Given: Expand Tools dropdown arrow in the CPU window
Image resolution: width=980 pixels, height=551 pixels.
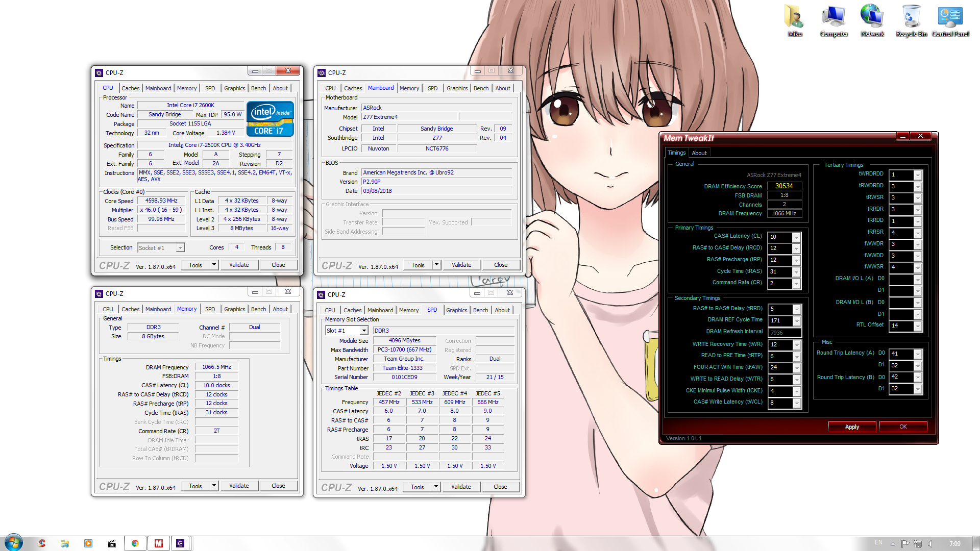Looking at the screenshot, I should coord(214,265).
